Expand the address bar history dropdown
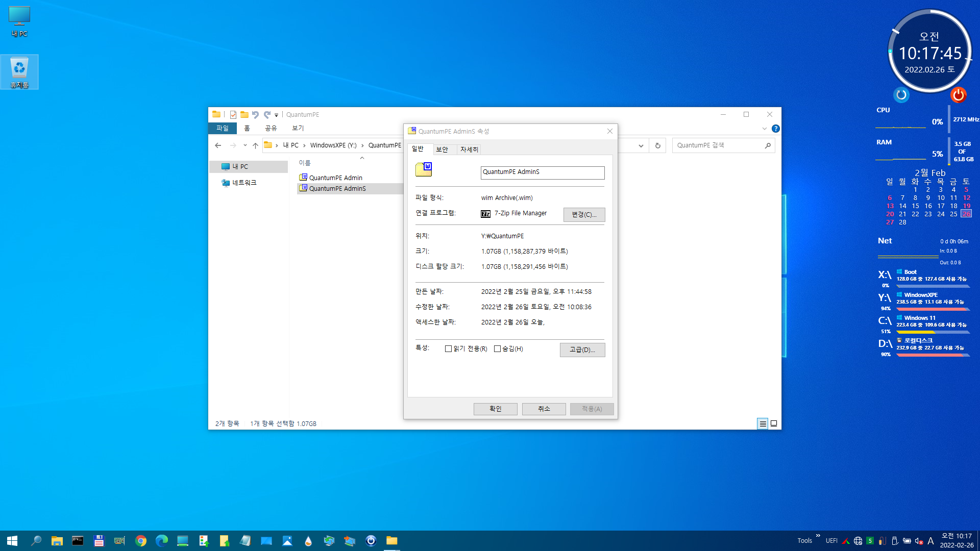980x551 pixels. (641, 145)
